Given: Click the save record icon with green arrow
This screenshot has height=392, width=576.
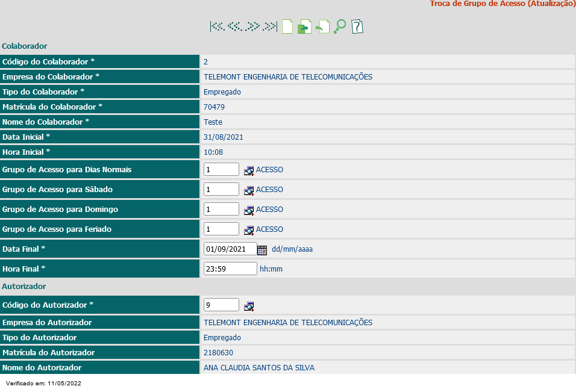Looking at the screenshot, I should (304, 26).
